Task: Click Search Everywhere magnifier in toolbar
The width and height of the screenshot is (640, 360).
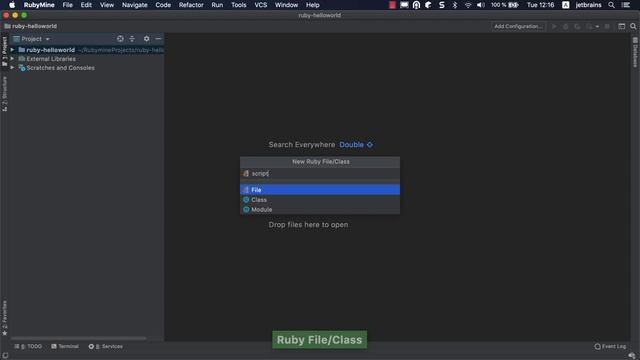Action: (x=633, y=26)
